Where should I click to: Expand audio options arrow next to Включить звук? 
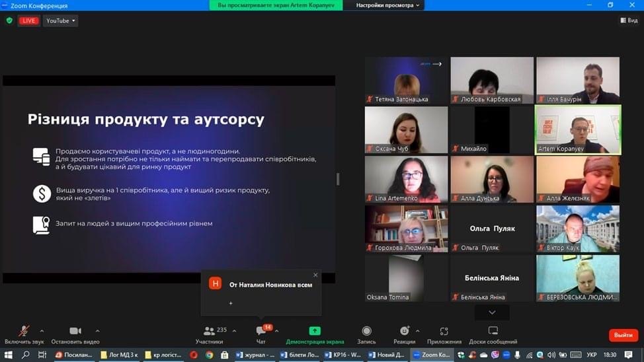(x=42, y=331)
